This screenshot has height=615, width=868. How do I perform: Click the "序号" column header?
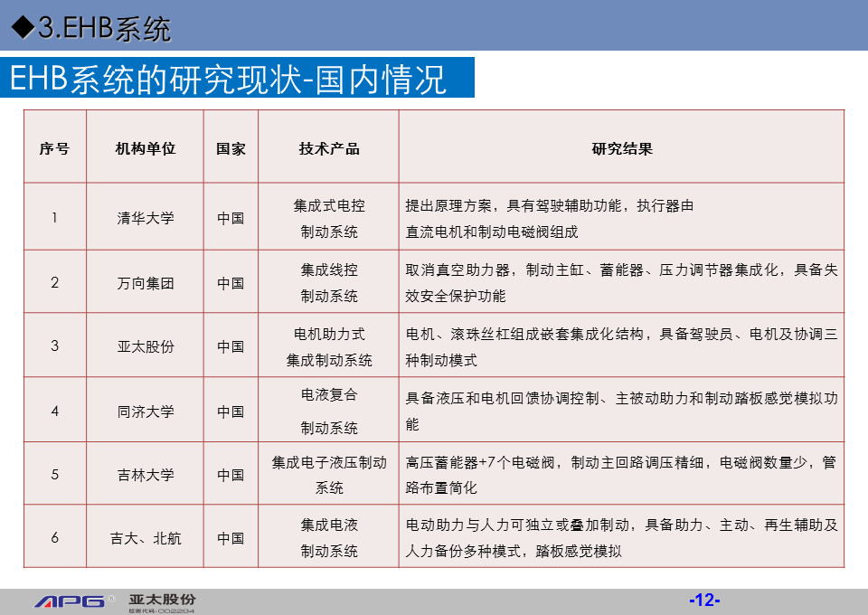[54, 148]
